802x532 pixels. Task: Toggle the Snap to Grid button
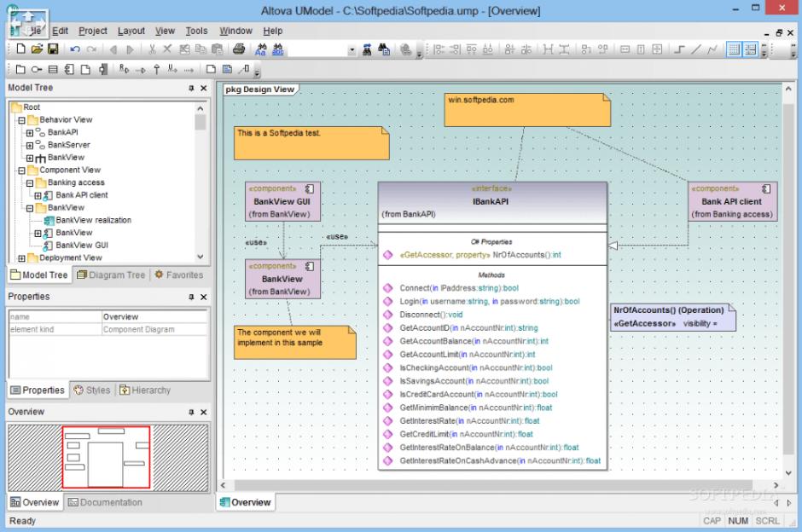[x=750, y=50]
